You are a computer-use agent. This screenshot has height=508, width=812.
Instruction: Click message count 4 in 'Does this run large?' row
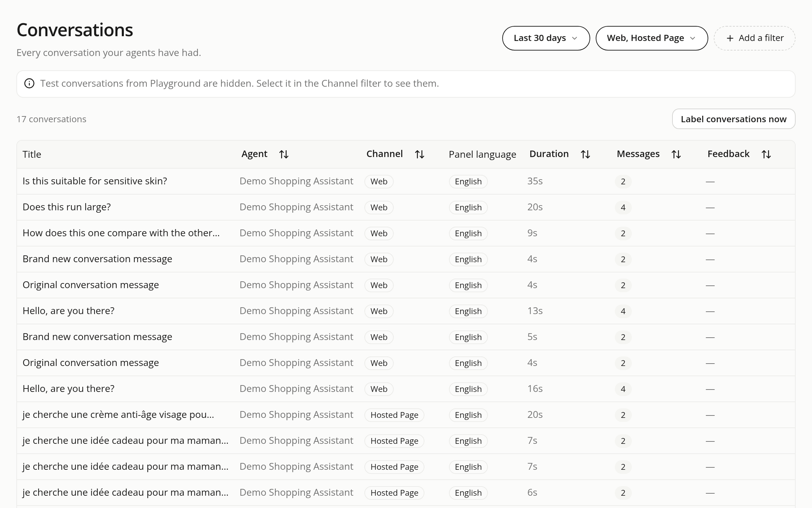(623, 207)
